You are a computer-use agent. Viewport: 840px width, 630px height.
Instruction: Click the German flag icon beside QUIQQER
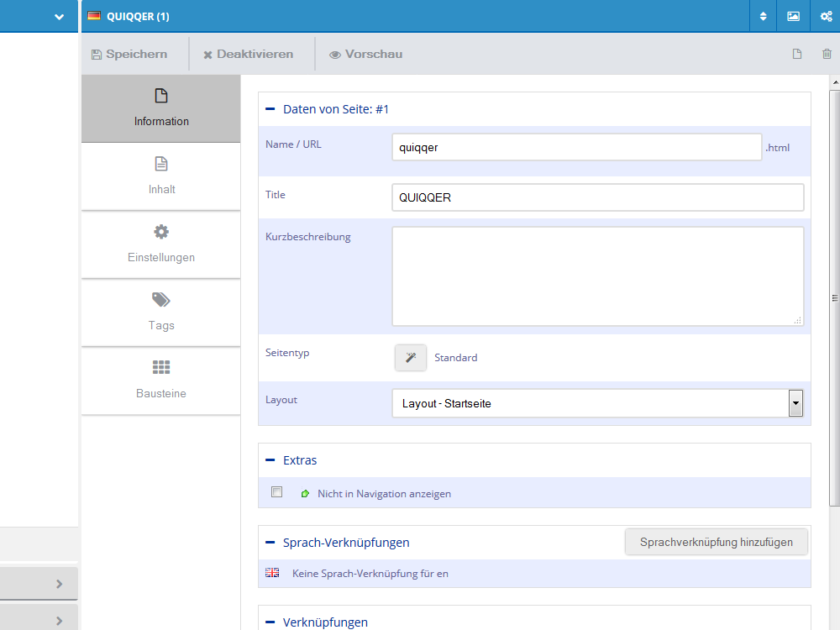tap(94, 16)
